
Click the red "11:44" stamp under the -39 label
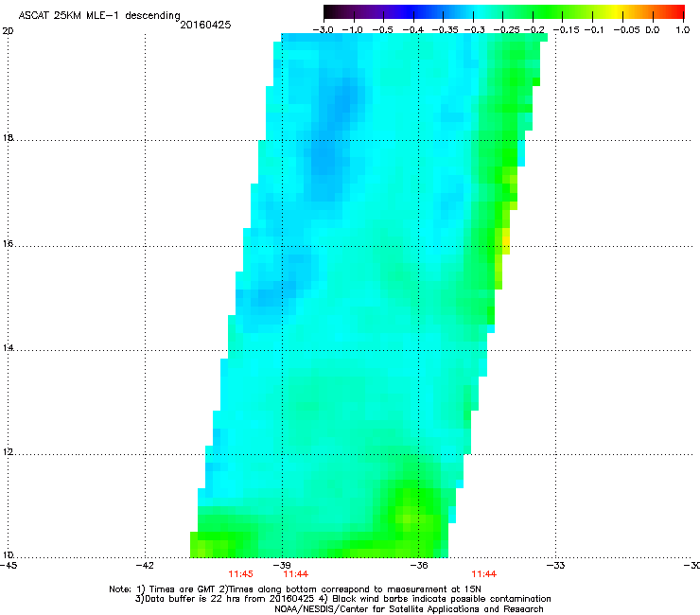click(x=296, y=574)
